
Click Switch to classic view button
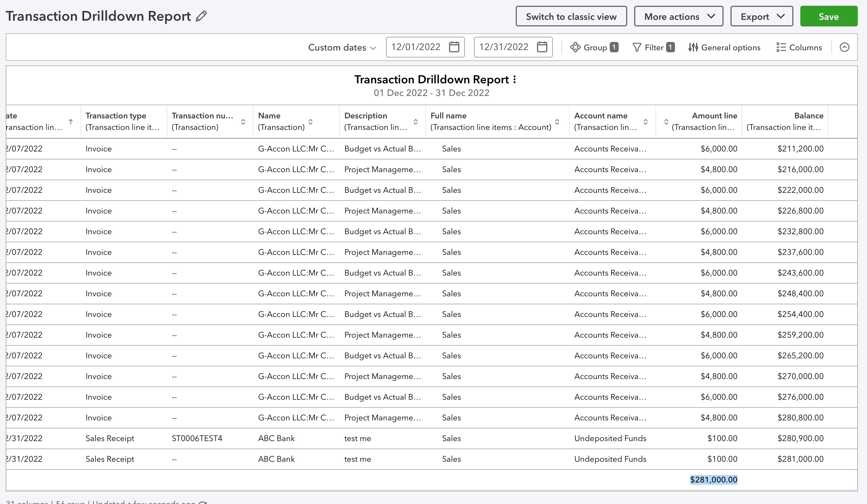tap(571, 16)
